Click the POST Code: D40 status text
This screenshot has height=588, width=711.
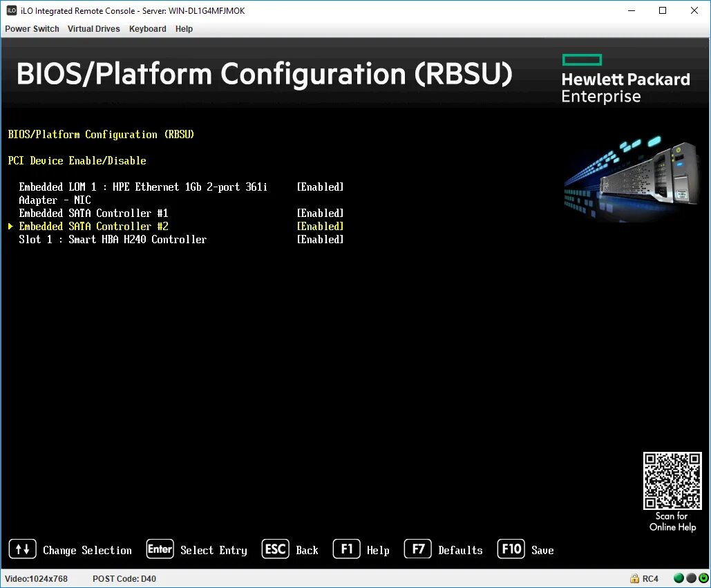[124, 578]
